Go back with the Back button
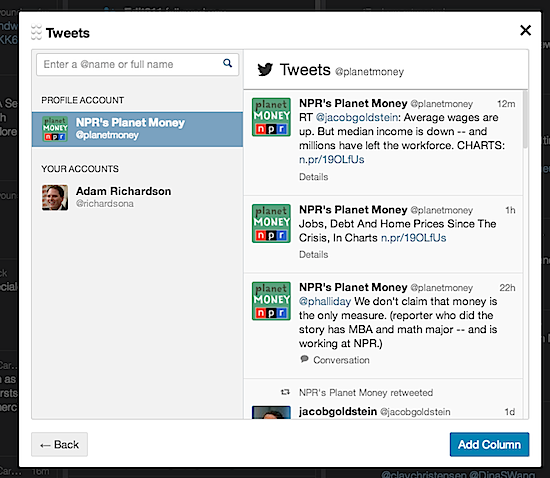Screen dimensions: 550x478 (59, 444)
